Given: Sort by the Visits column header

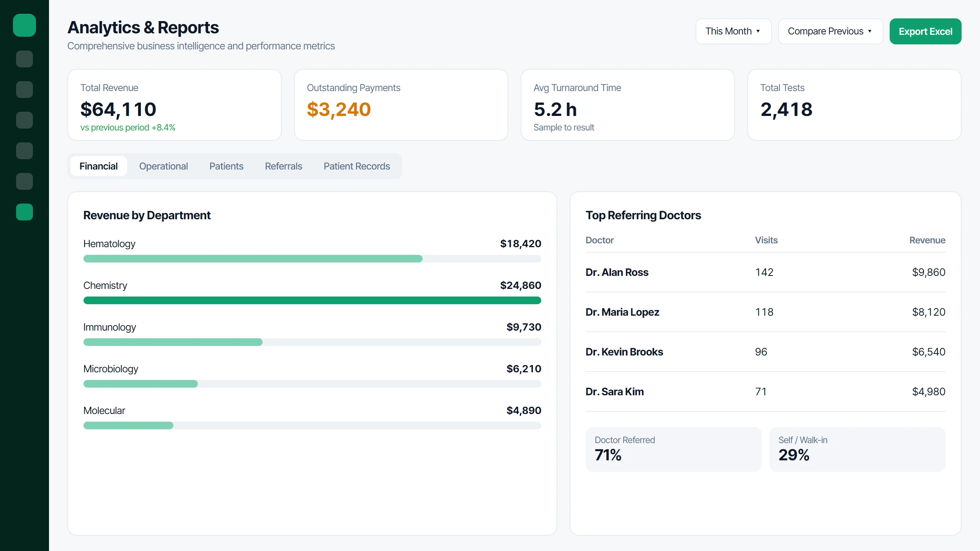Looking at the screenshot, I should point(766,240).
